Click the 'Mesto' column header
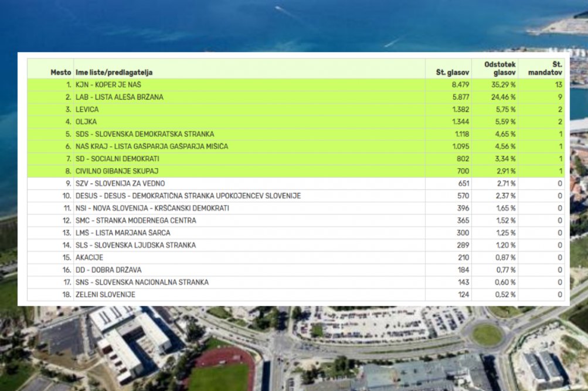Image resolution: width=588 pixels, height=391 pixels. tap(61, 72)
